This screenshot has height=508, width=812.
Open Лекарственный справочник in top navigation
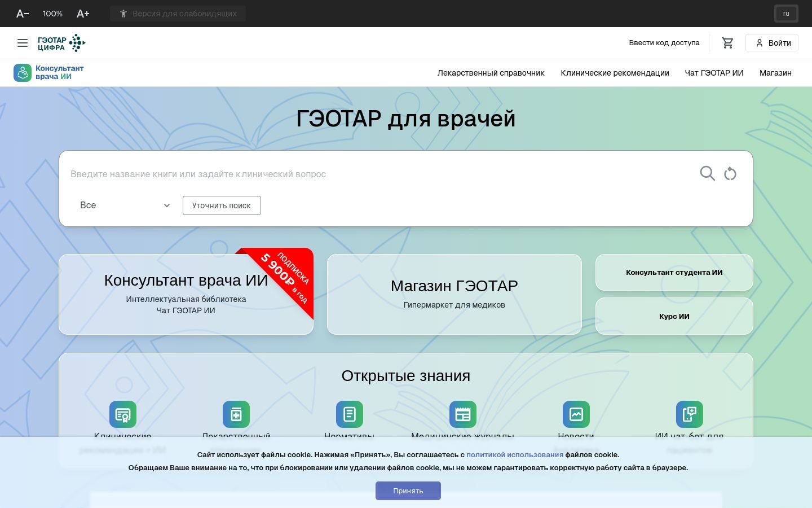(x=491, y=73)
